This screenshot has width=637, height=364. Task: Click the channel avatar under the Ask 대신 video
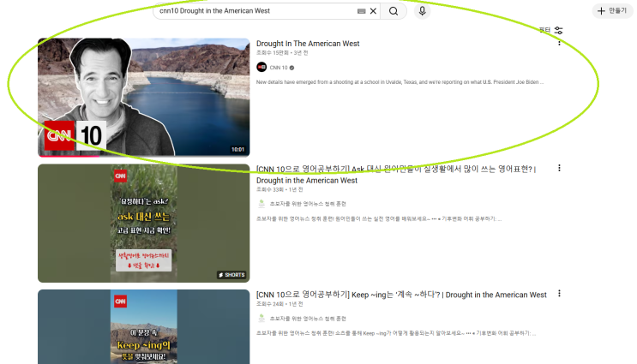pyautogui.click(x=261, y=204)
